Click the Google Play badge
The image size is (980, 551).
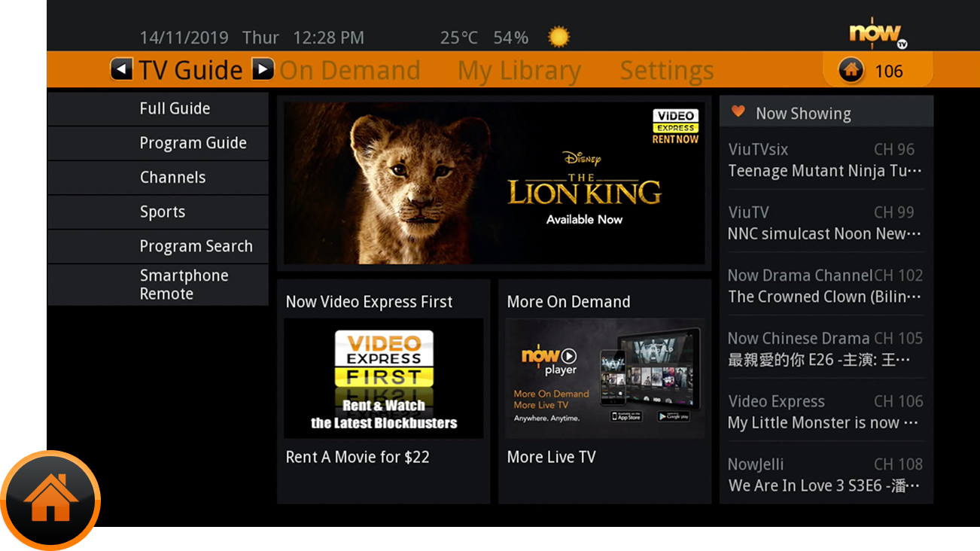tap(673, 416)
